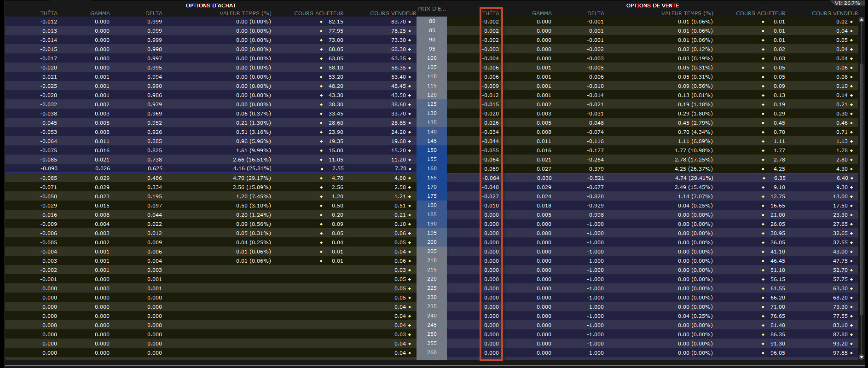The height and width of the screenshot is (368, 868).
Task: Click the diamond marker beside put bid 96.05
Action: 763,353
